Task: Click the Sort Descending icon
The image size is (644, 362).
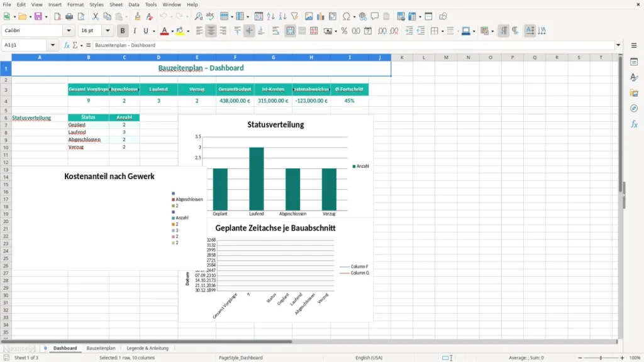Action: (282, 16)
